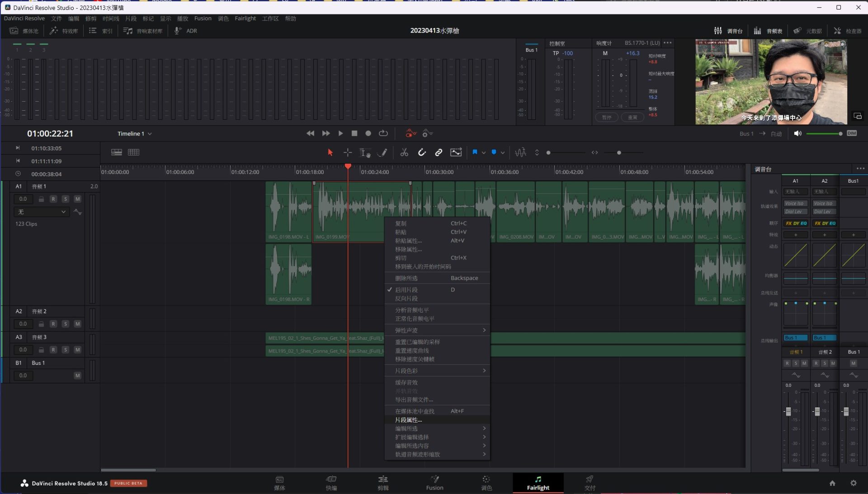Image resolution: width=868 pixels, height=494 pixels.
Task: Open flag color dropdown arrow
Action: click(x=484, y=153)
